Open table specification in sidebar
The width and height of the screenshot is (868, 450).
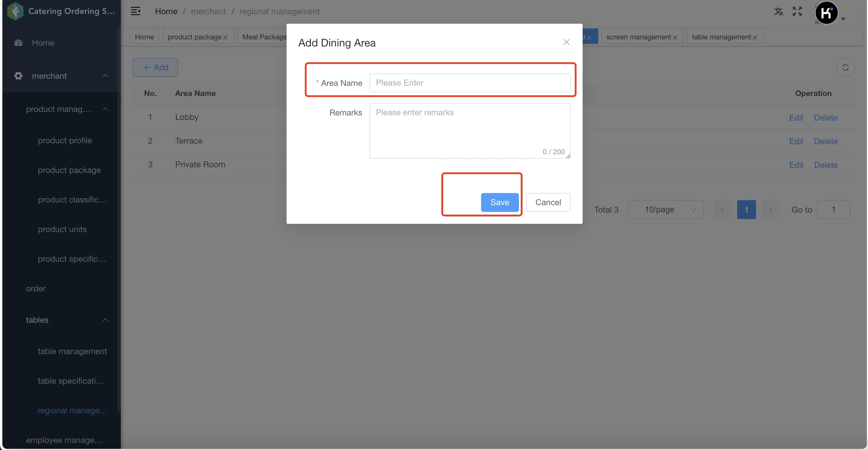click(x=71, y=381)
